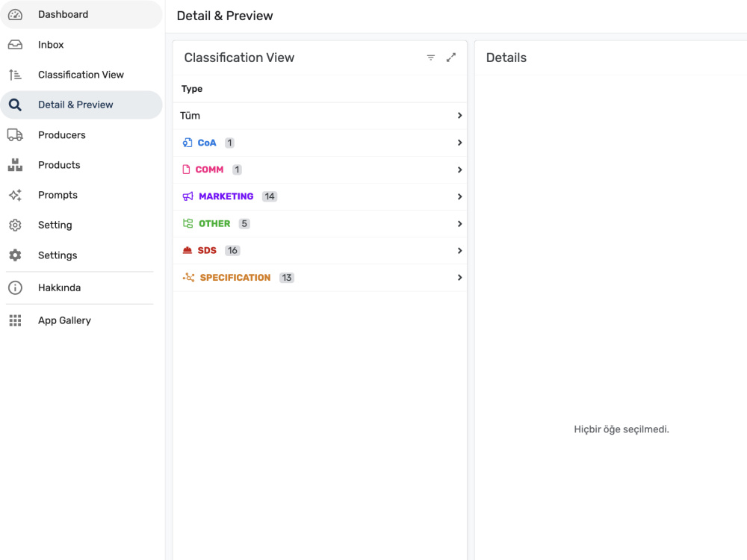Screen dimensions: 747x560
Task: Navigate to Products in the sidebar
Action: pyautogui.click(x=81, y=165)
